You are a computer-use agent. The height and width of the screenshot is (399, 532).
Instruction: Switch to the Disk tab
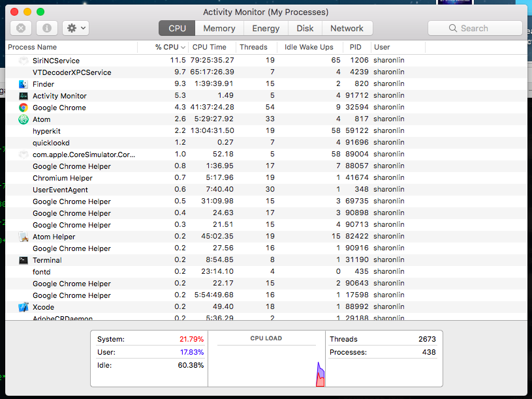pos(305,28)
